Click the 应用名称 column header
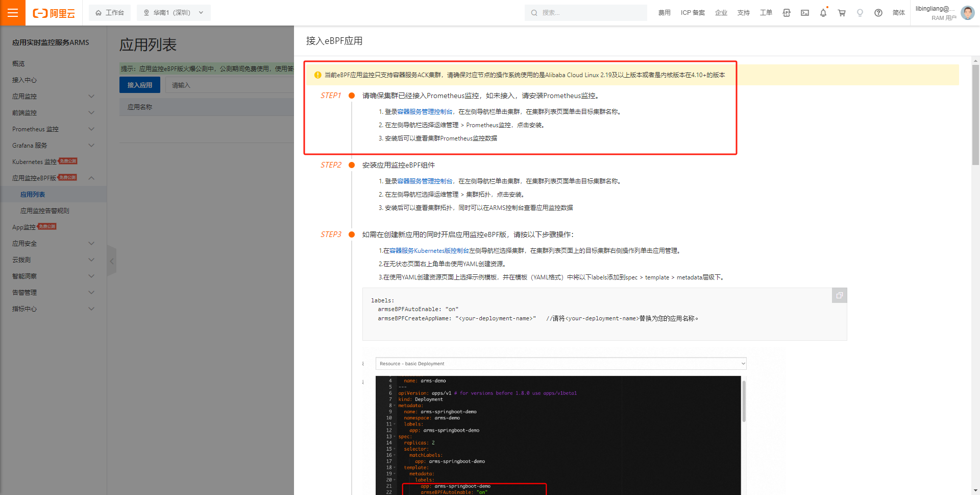 coord(140,107)
